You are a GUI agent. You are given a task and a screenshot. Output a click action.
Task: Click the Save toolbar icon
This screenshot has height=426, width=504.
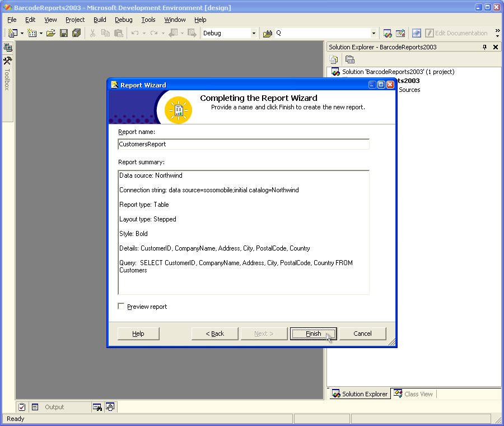(64, 33)
